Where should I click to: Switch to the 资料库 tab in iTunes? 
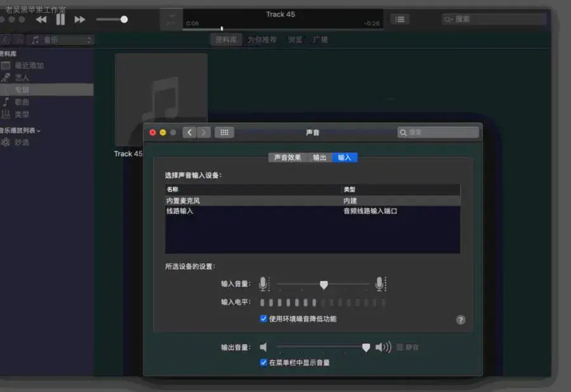coord(226,40)
